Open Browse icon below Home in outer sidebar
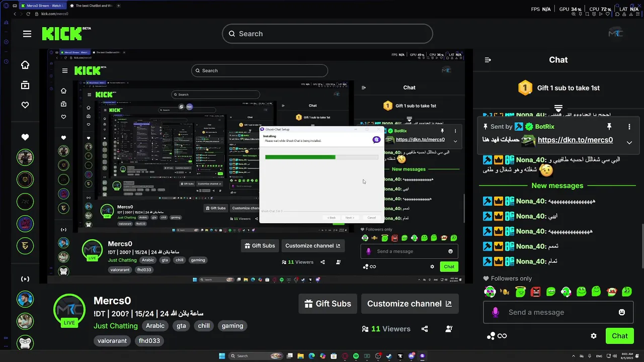The height and width of the screenshot is (362, 644). (x=25, y=85)
